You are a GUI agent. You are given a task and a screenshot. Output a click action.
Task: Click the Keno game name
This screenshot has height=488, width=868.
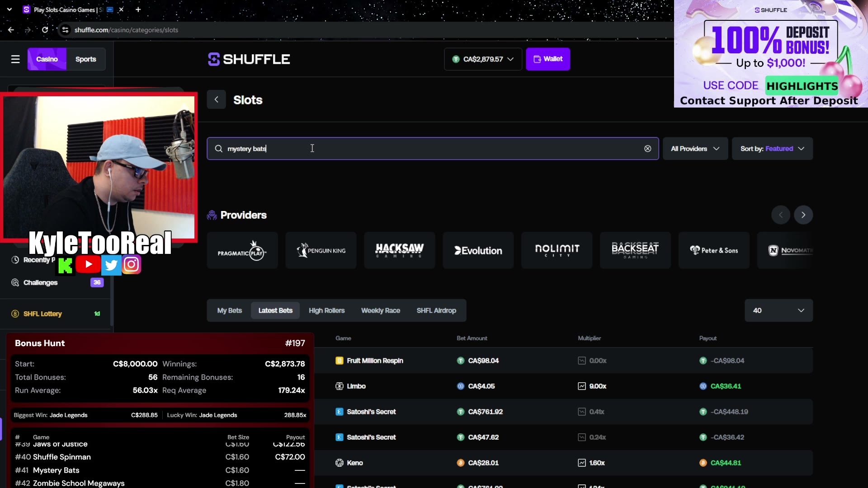[x=355, y=463]
